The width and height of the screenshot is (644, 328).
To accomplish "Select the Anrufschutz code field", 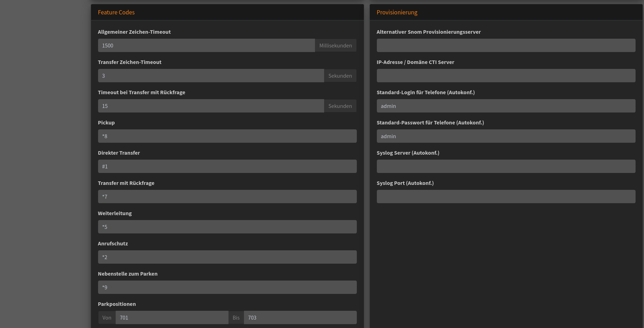I will point(227,257).
